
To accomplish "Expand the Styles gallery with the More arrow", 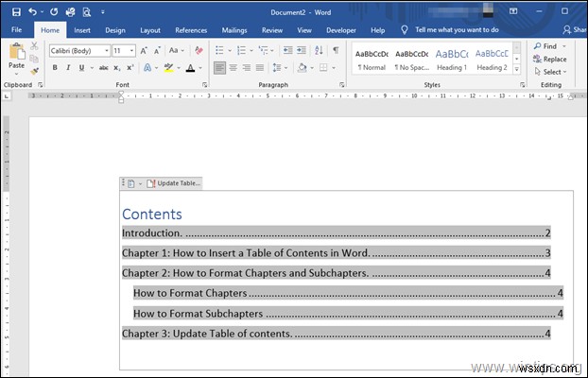I will point(516,69).
